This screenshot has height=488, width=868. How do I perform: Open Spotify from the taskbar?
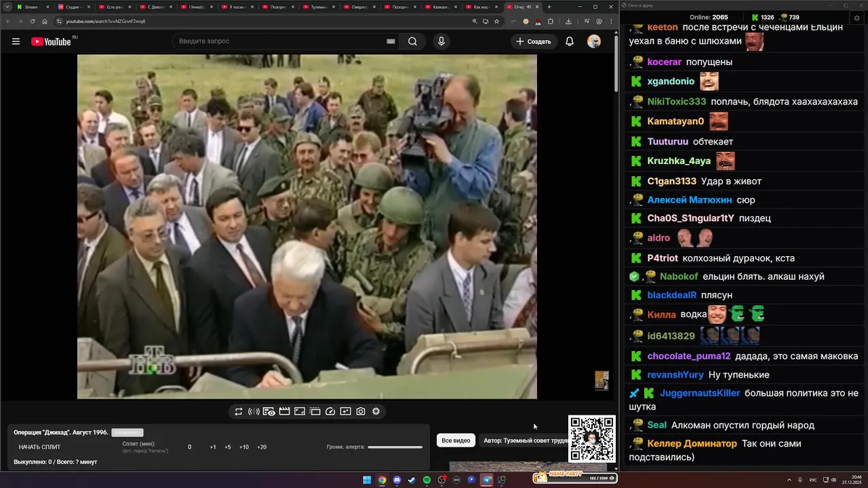(x=427, y=480)
